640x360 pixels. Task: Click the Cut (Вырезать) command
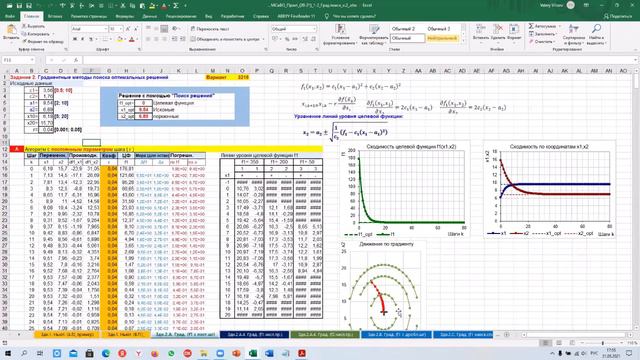click(33, 27)
